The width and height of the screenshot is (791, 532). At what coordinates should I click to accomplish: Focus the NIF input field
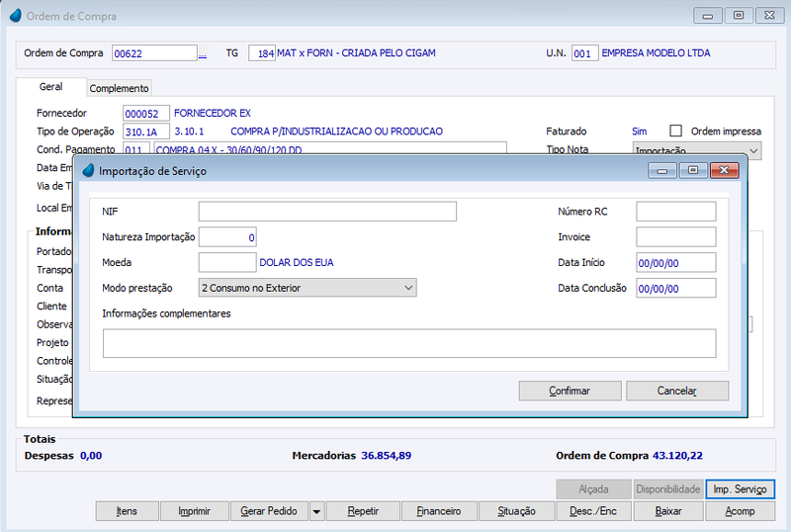pos(327,212)
